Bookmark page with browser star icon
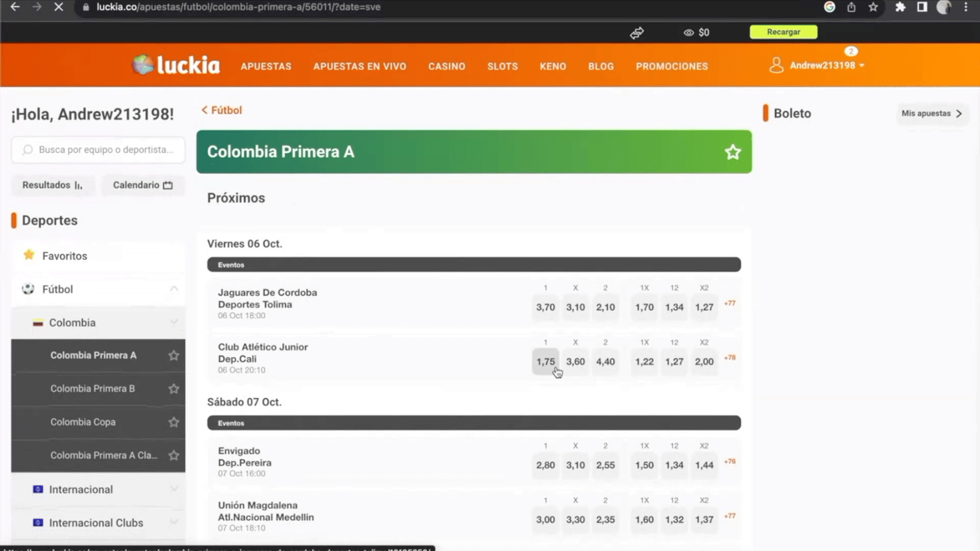Screen dimensions: 980x551 873,7
